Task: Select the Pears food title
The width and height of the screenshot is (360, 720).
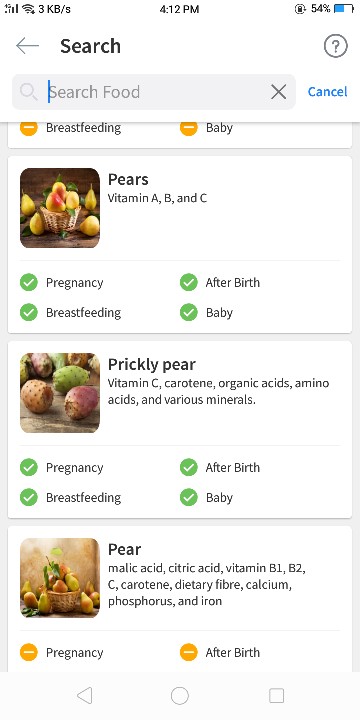Action: (x=128, y=179)
